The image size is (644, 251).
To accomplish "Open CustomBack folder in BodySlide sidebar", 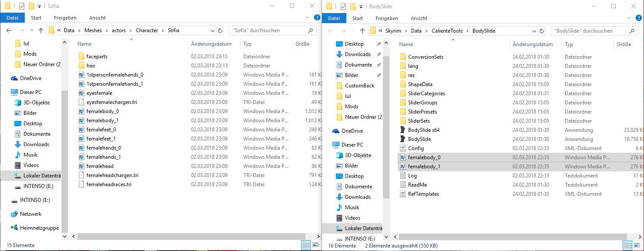I will point(359,86).
